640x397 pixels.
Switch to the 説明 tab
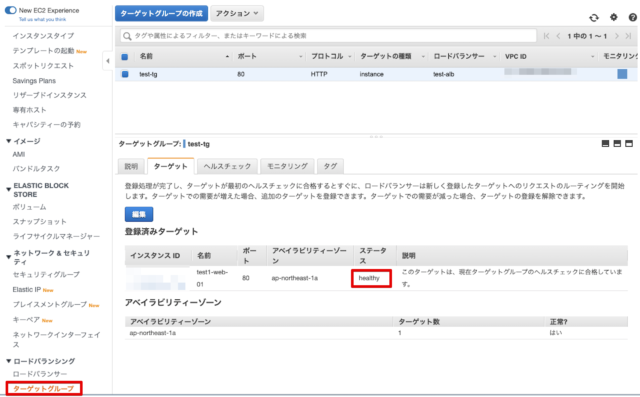131,166
